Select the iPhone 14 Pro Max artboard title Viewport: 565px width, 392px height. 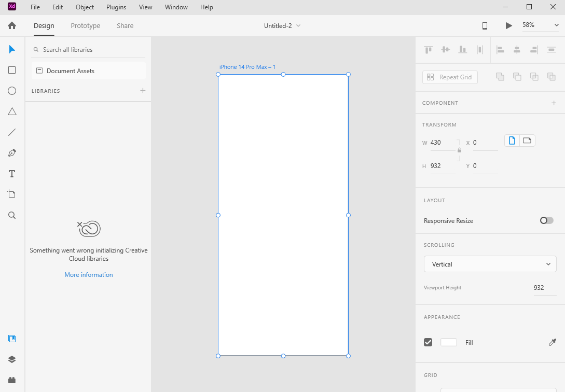coord(247,67)
